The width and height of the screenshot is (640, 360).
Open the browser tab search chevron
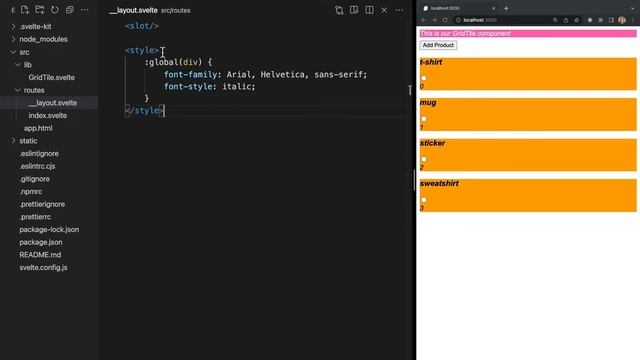tap(632, 8)
